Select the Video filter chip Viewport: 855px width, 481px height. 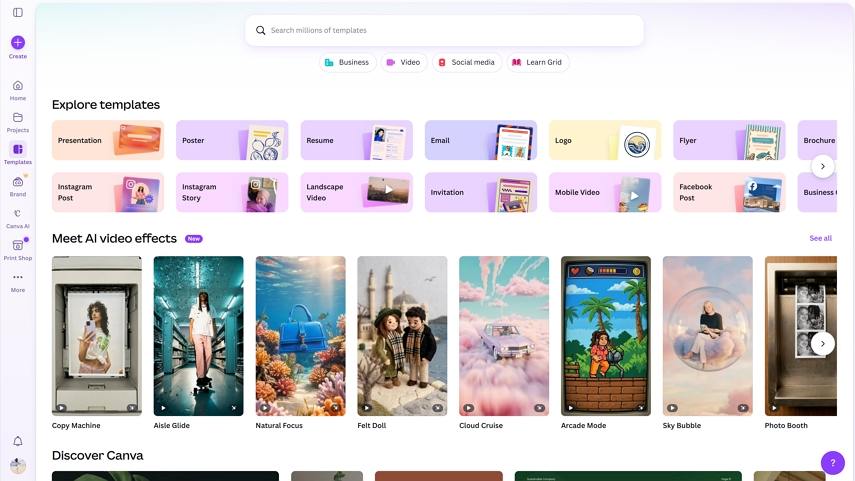404,62
